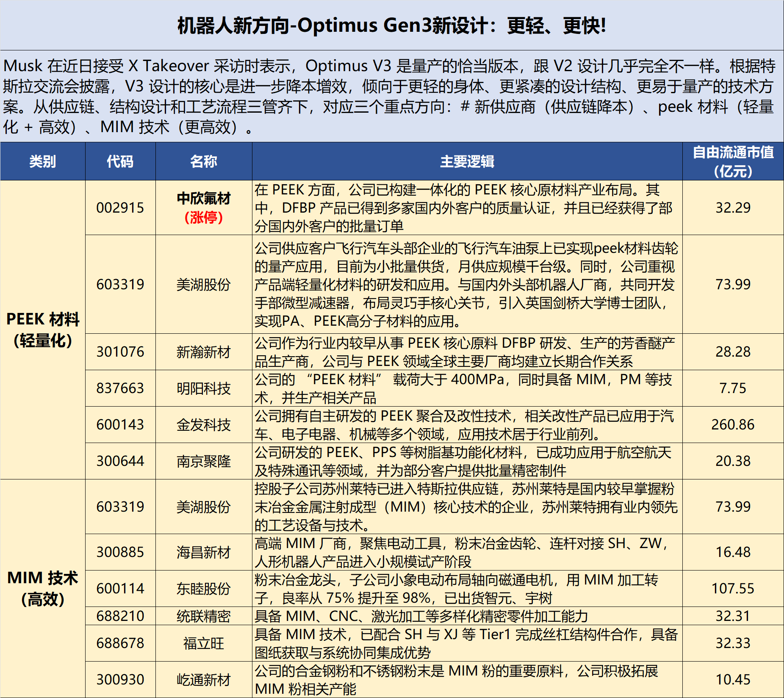This screenshot has width=784, height=698.
Task: Select the name 金发科技
Action: [204, 425]
